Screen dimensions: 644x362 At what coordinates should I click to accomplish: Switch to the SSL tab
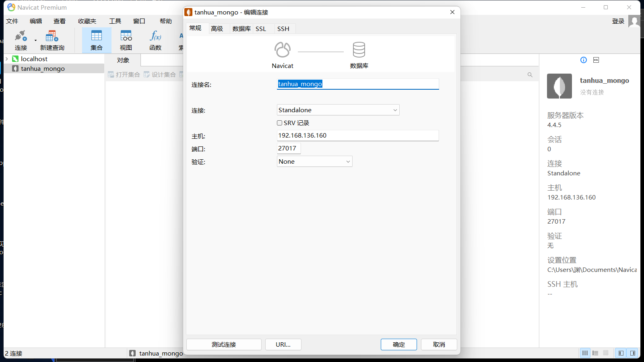coord(261,29)
